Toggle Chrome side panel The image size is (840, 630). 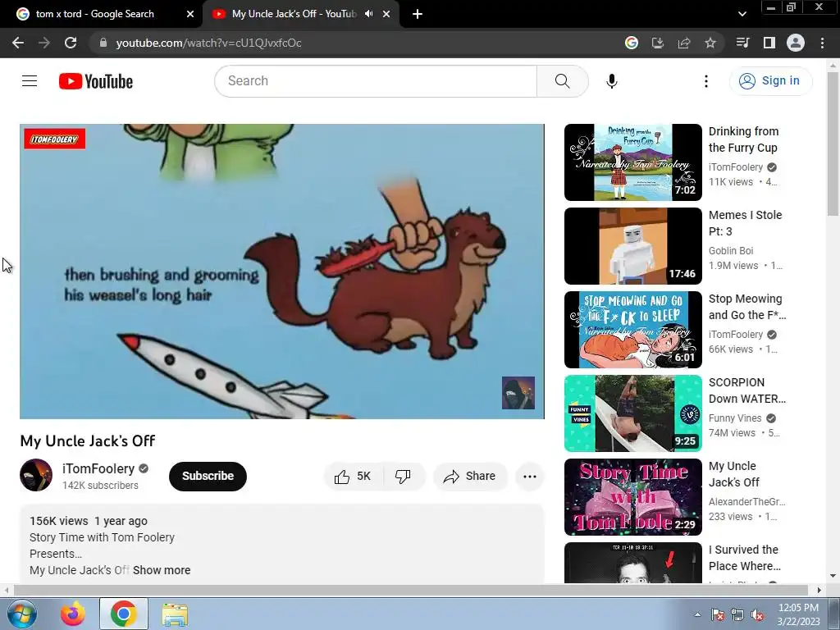769,43
